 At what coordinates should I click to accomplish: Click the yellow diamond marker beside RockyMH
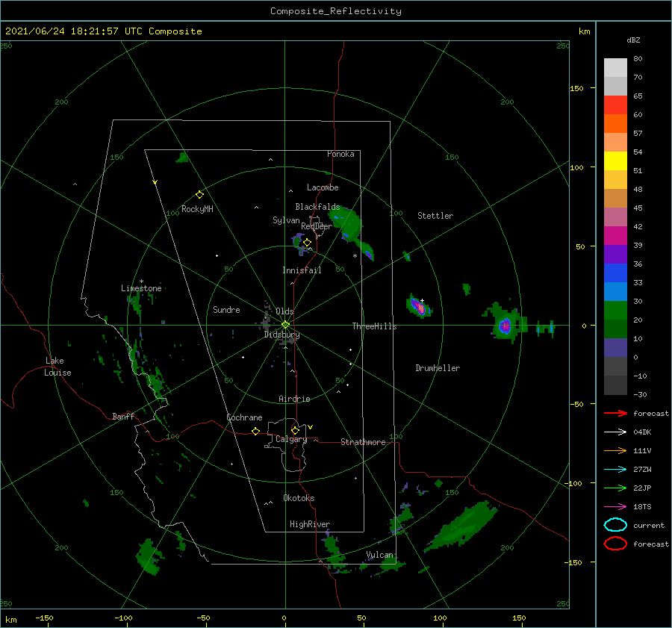199,195
